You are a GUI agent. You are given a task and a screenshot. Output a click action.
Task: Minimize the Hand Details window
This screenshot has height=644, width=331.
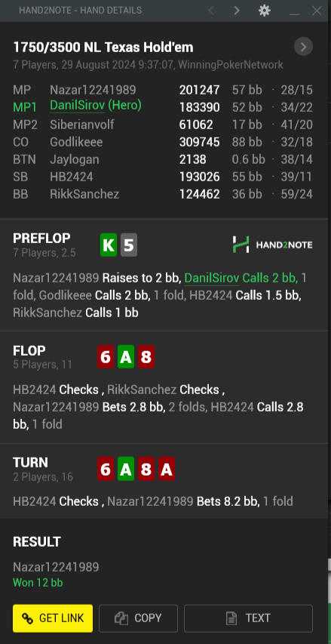coord(294,11)
